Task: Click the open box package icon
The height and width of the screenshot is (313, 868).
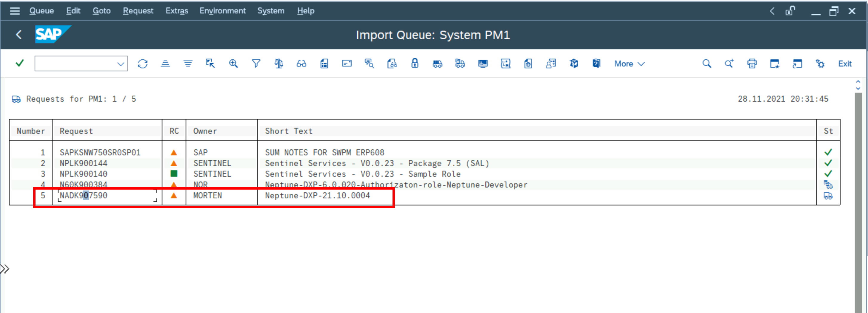Action: [574, 63]
